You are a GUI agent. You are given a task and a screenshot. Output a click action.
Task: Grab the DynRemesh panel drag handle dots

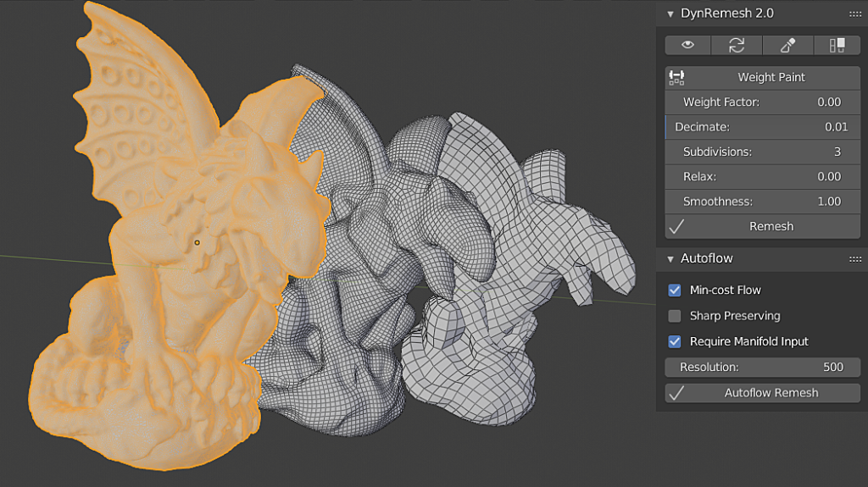854,14
